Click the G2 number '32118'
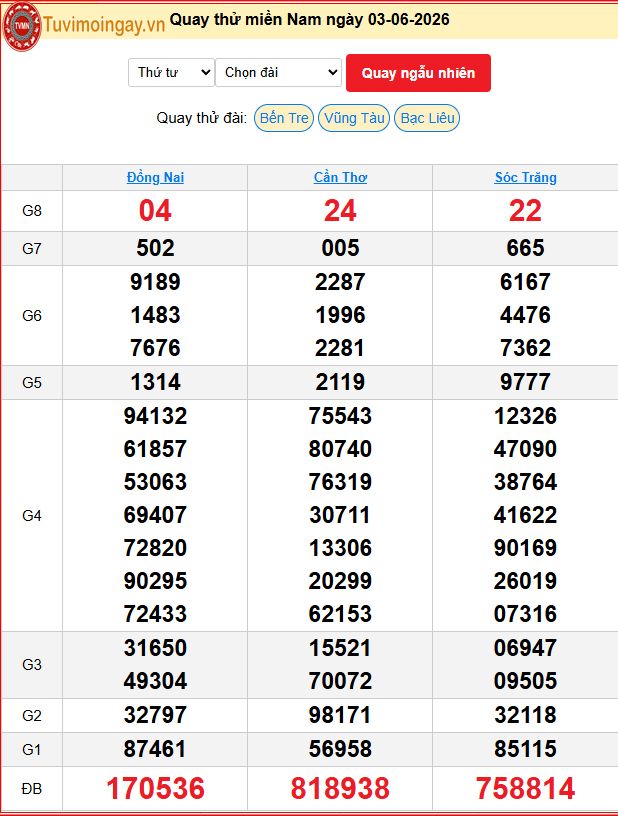The width and height of the screenshot is (618, 816). tap(525, 716)
